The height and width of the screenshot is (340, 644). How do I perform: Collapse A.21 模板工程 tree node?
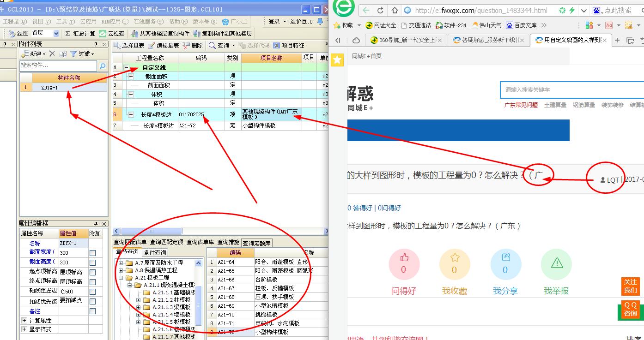click(x=122, y=278)
